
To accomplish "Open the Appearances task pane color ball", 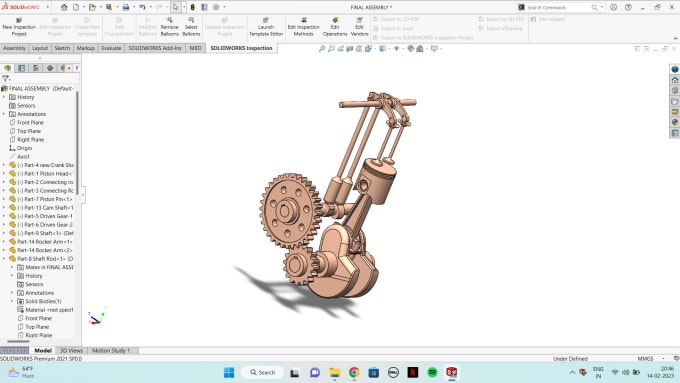I will pyautogui.click(x=675, y=122).
